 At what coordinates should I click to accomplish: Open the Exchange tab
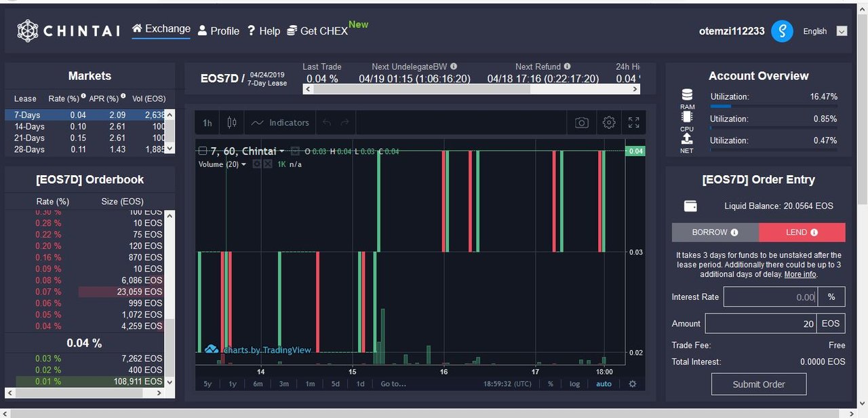pyautogui.click(x=161, y=29)
